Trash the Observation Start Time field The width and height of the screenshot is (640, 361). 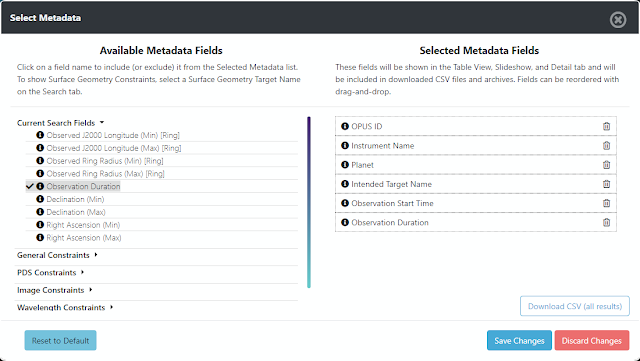point(607,203)
